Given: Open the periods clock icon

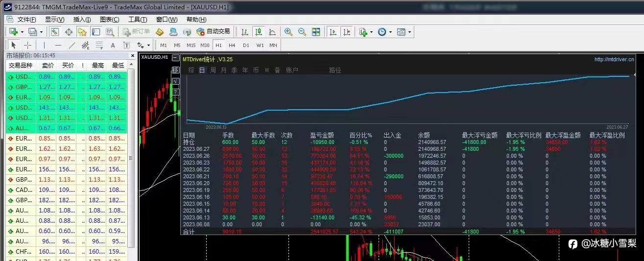Looking at the screenshot, I should tap(382, 32).
